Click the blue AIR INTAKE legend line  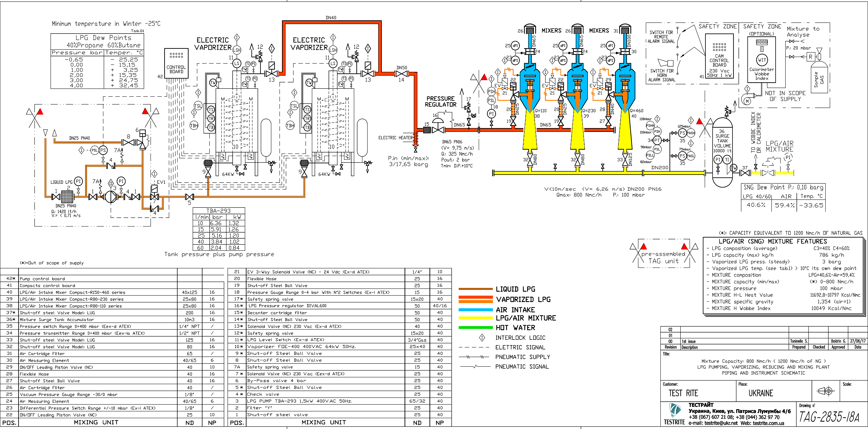[x=475, y=310]
